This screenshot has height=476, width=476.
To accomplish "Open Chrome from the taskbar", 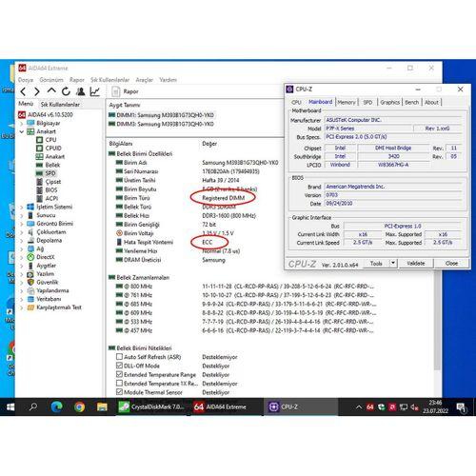I will pyautogui.click(x=79, y=407).
